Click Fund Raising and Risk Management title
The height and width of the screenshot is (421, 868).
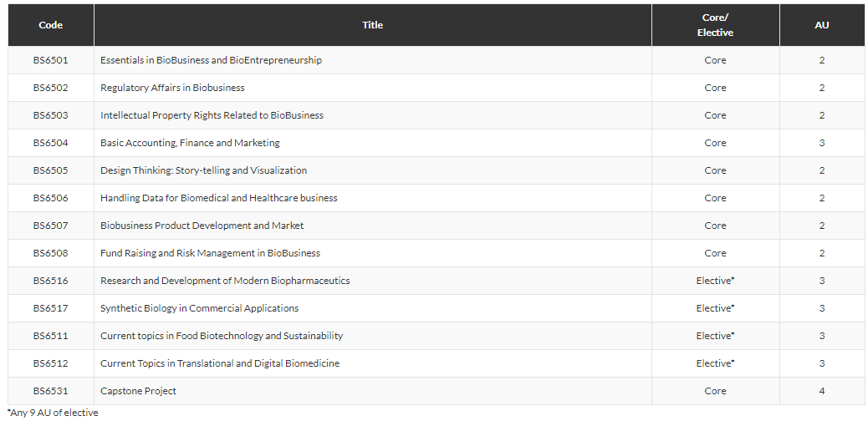click(210, 253)
